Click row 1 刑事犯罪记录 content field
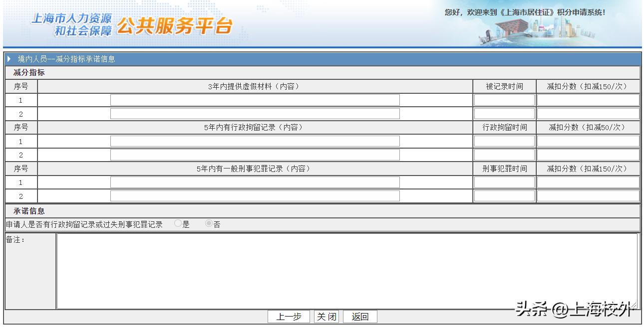Image resolution: width=644 pixels, height=327 pixels. (x=255, y=182)
